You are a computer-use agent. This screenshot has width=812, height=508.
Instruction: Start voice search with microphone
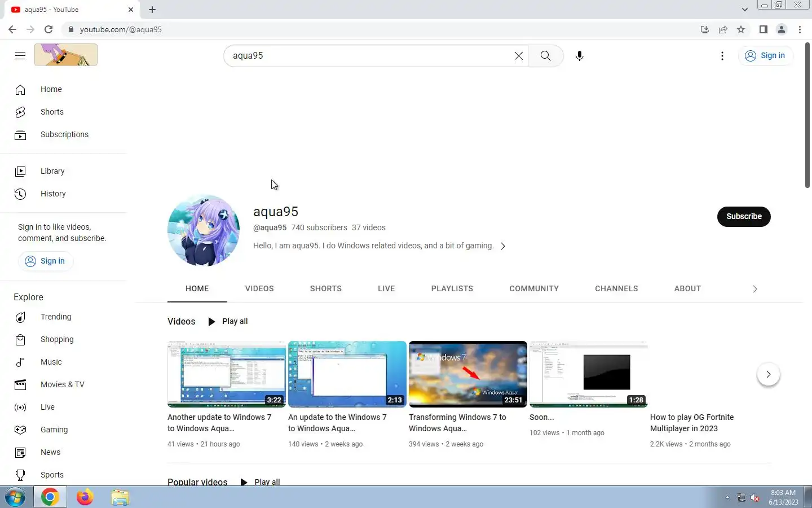579,56
